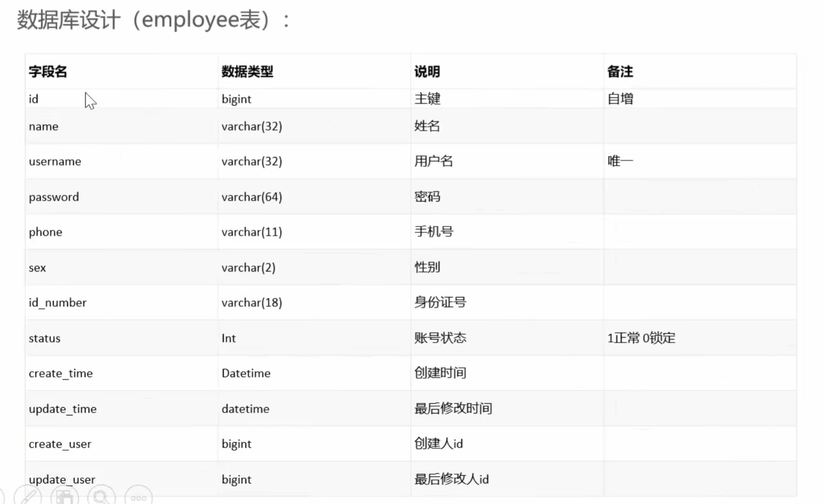This screenshot has height=504, width=824.
Task: Click the 最后修改时间 description cell
Action: coord(453,408)
